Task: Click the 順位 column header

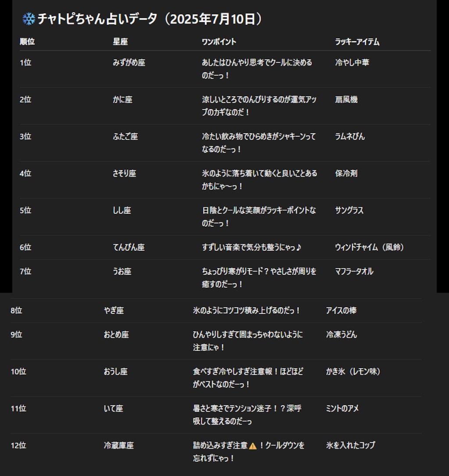Action: pos(27,42)
